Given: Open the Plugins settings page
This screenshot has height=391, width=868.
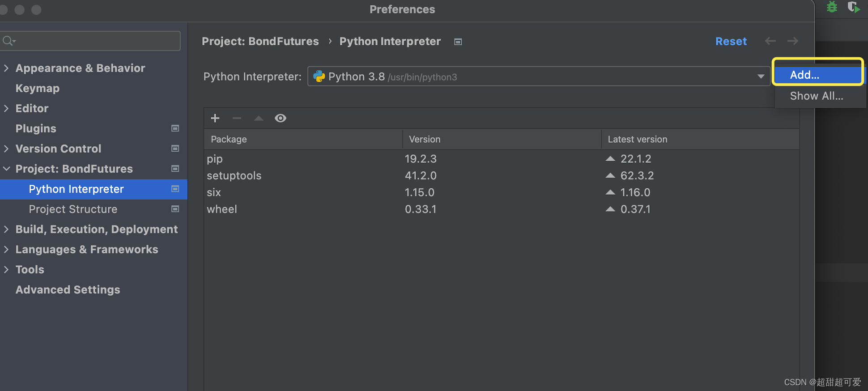Looking at the screenshot, I should point(36,128).
